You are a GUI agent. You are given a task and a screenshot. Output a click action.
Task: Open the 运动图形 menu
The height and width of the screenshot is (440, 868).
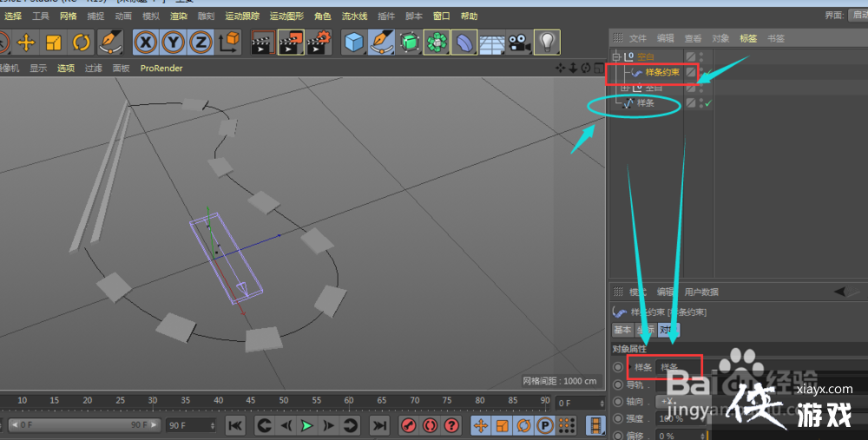coord(286,16)
